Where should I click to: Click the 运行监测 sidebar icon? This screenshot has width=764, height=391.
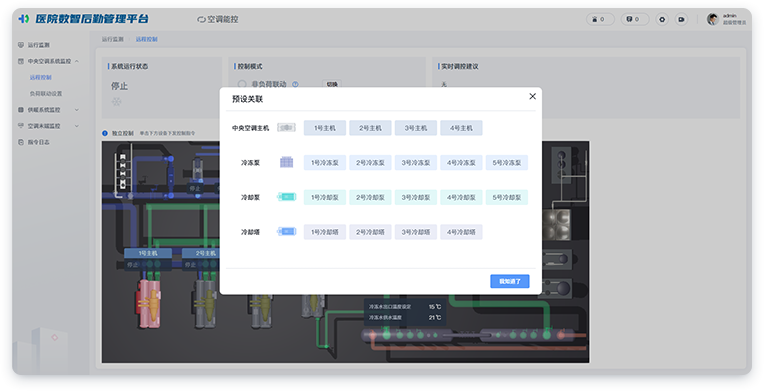coord(20,45)
